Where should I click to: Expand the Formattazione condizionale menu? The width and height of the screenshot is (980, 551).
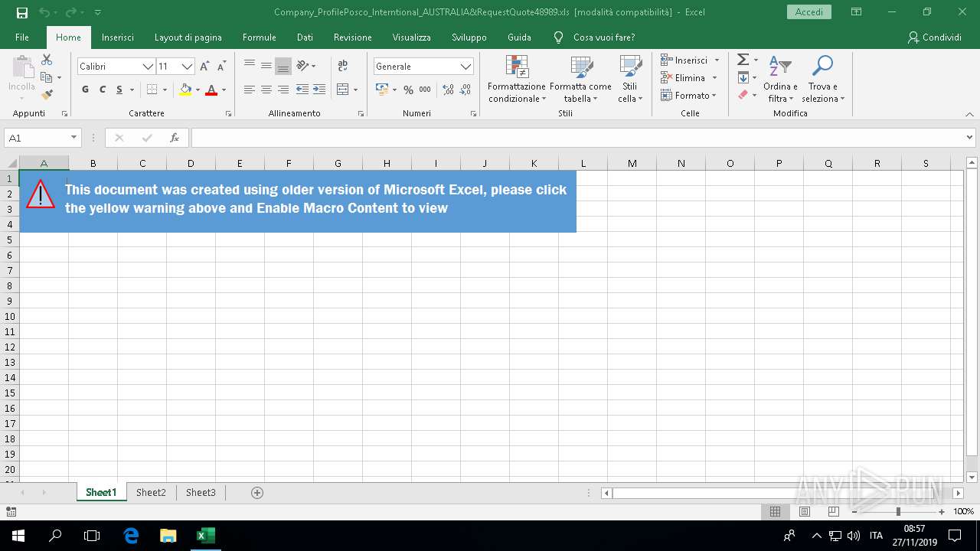click(517, 79)
